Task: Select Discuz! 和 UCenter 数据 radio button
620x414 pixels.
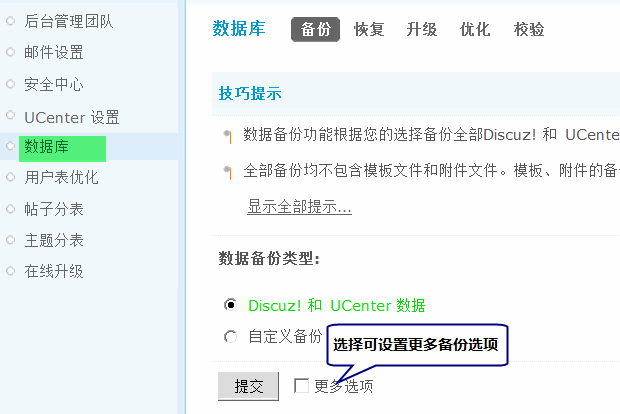Action: point(231,305)
